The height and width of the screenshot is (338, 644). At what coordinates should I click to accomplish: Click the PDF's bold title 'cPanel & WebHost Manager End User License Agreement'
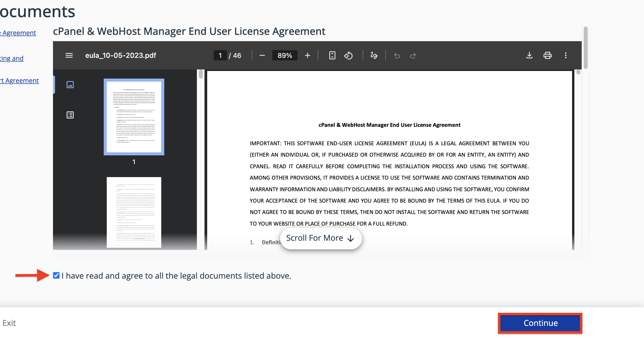(389, 125)
